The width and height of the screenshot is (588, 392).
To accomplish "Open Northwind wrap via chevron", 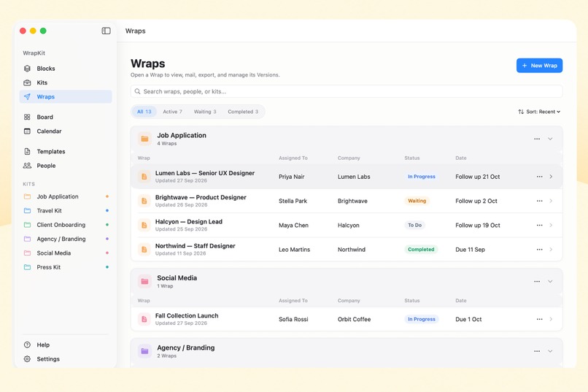I will pos(551,250).
